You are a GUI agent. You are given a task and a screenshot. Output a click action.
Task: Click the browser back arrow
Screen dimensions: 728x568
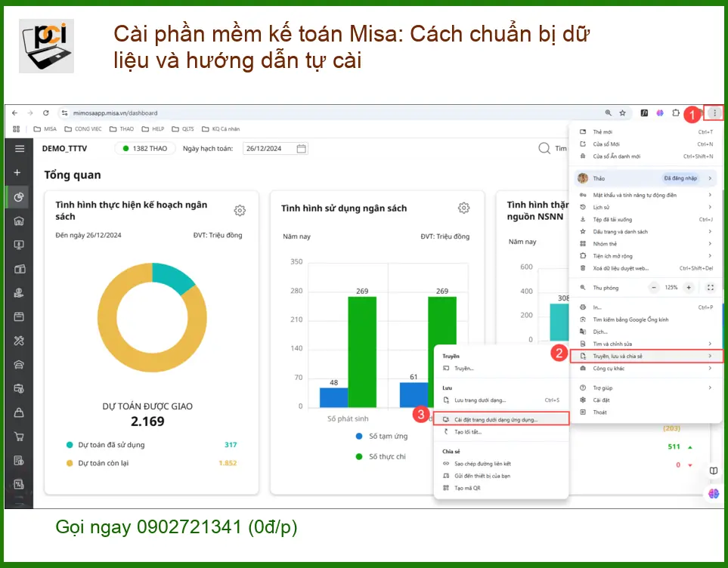(x=15, y=113)
